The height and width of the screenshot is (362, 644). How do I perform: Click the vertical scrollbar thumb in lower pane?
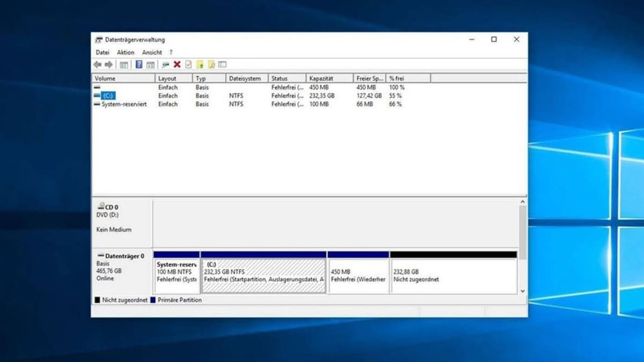523,232
